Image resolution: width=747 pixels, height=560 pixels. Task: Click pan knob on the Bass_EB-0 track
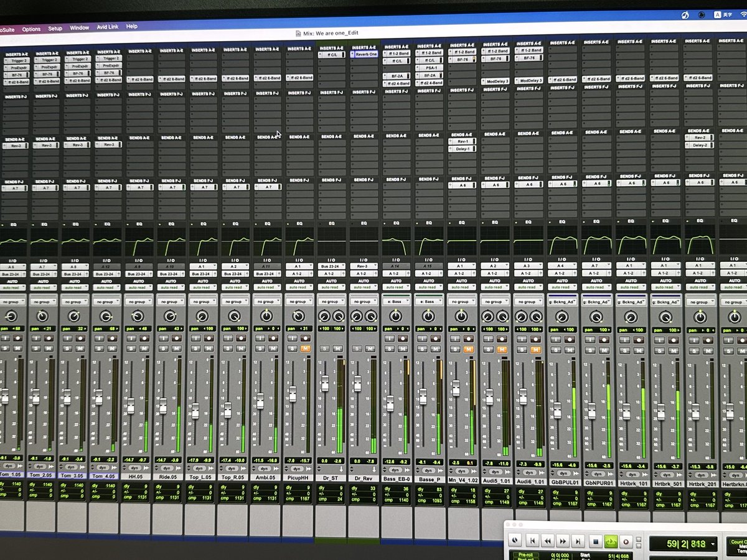click(396, 316)
